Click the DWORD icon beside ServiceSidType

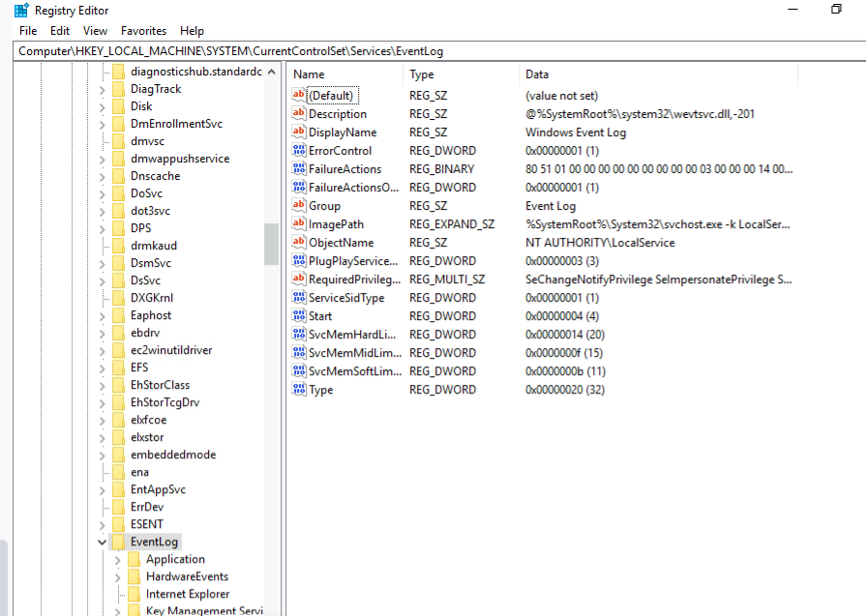coord(299,297)
